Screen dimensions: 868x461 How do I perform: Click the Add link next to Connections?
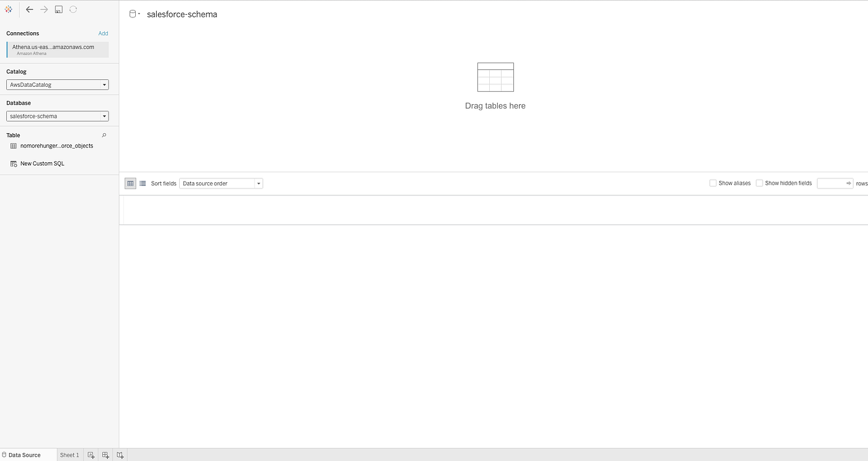(x=103, y=33)
